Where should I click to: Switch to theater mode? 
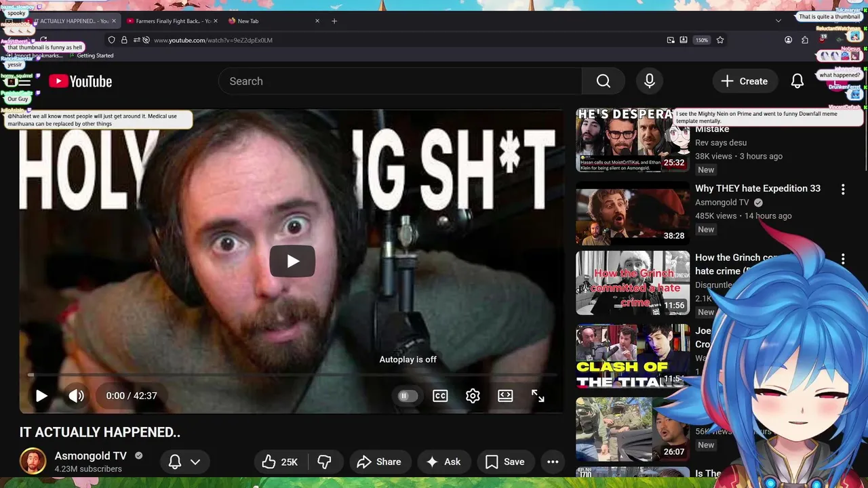coord(505,396)
